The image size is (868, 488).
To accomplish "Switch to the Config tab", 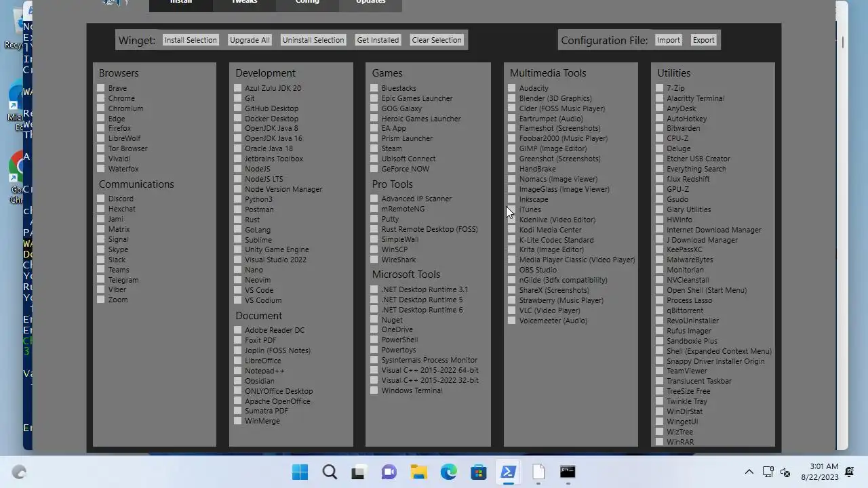I will click(307, 3).
